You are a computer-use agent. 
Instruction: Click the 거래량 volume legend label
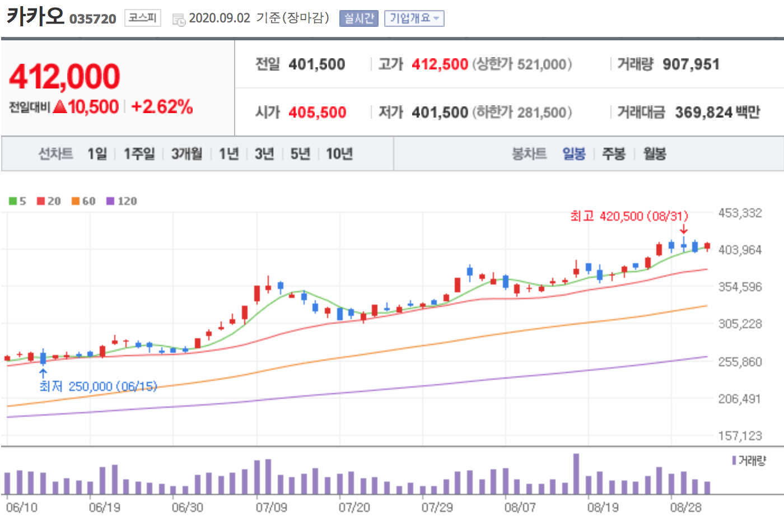[749, 461]
